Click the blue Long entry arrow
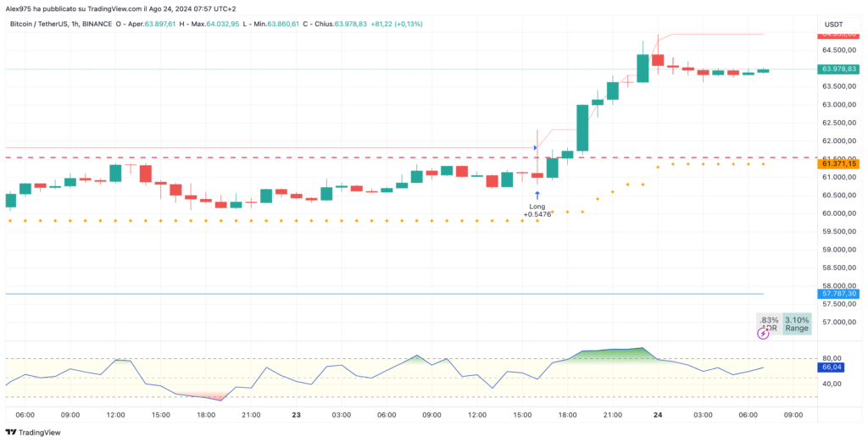Image resolution: width=868 pixels, height=442 pixels. click(537, 196)
